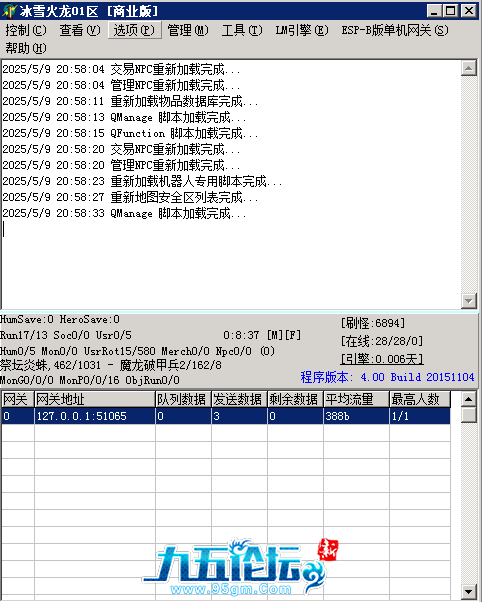Click the 网关 column header

pos(18,399)
